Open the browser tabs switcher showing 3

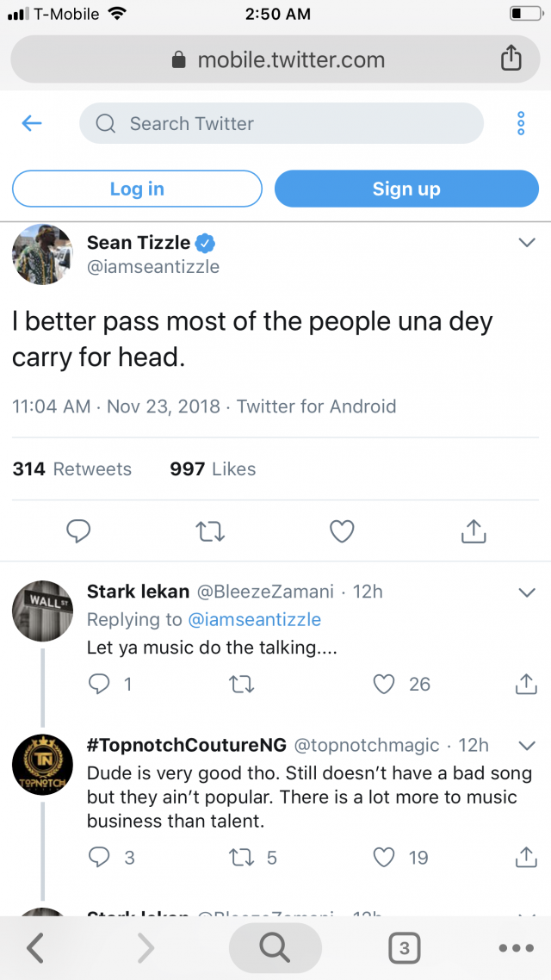(x=404, y=948)
